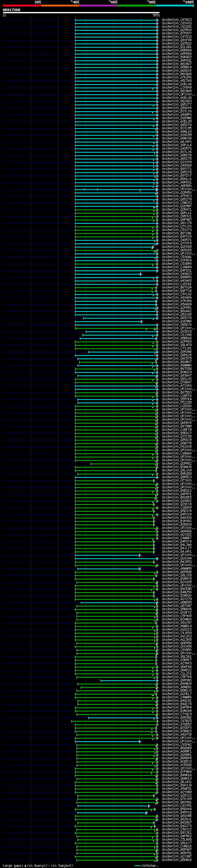Select the UniRef100_A7KZP6 entry
This screenshot has height=868, width=197.
(x=177, y=78)
